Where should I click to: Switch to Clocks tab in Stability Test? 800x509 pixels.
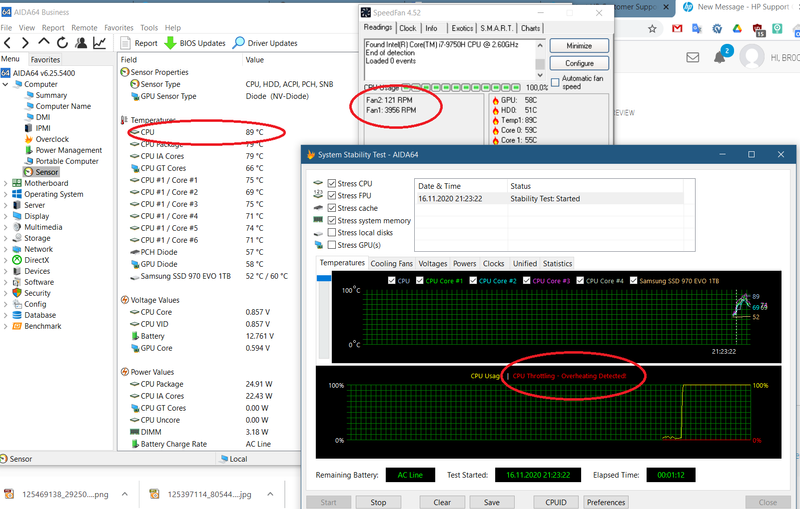[x=493, y=264]
